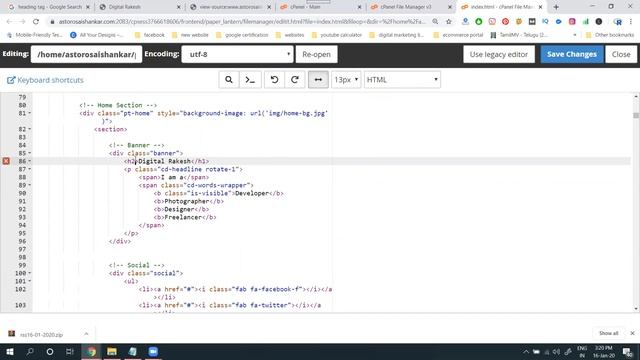Reload the current page
Screen dimensions: 640x360
coord(36,22)
